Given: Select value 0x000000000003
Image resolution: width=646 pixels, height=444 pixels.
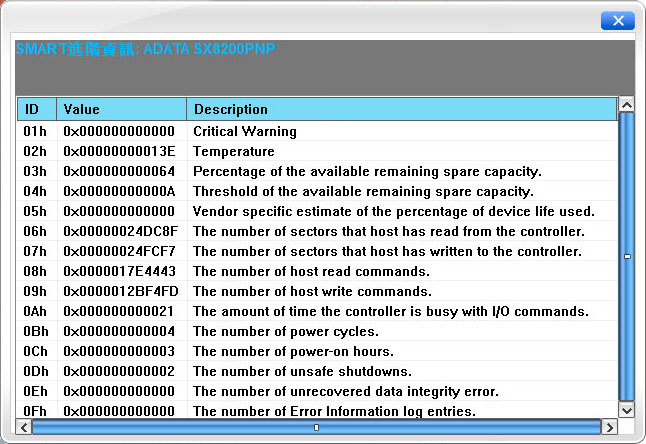Looking at the screenshot, I should click(119, 351).
